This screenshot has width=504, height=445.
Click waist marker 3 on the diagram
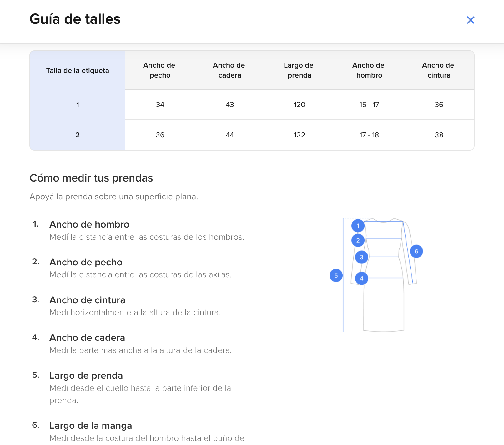pos(362,257)
